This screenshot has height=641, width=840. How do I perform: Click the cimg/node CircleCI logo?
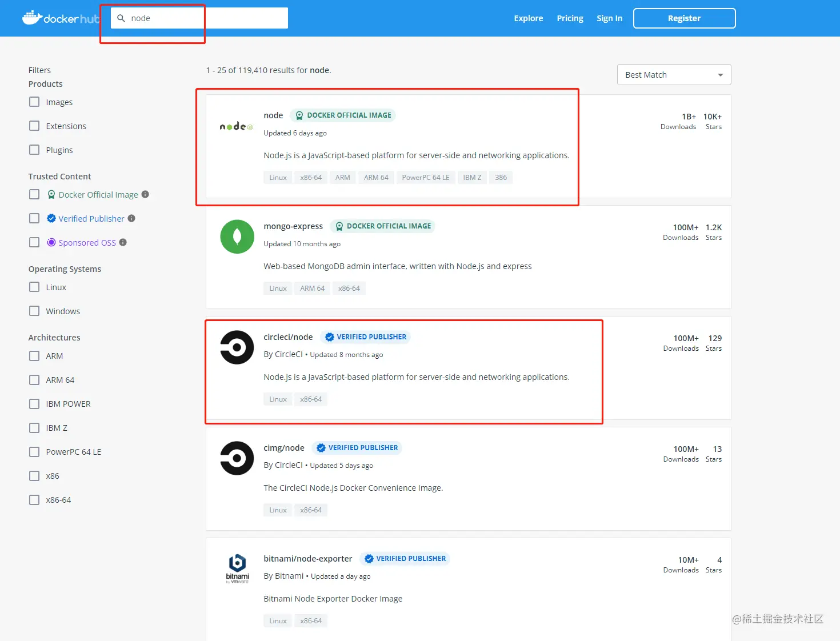[237, 458]
